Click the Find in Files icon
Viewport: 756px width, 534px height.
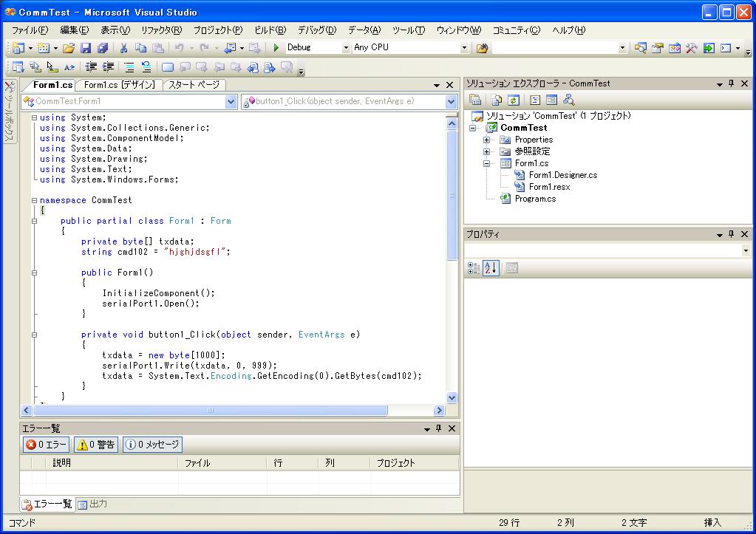[x=482, y=48]
